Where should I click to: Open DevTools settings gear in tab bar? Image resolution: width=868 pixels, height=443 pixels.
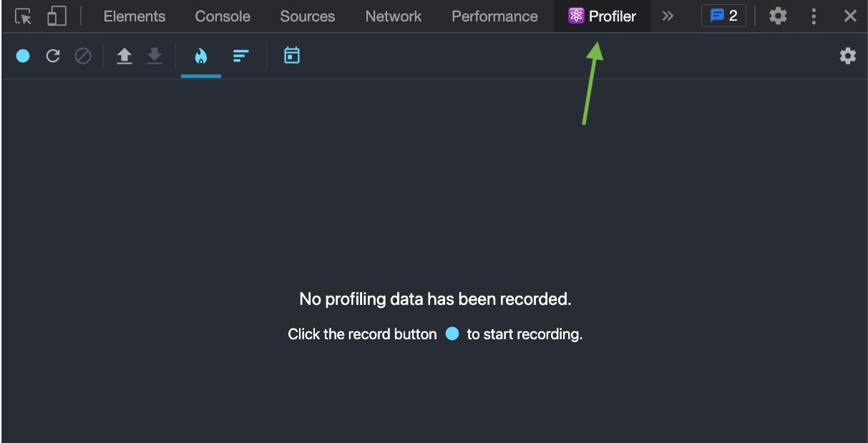pos(778,16)
